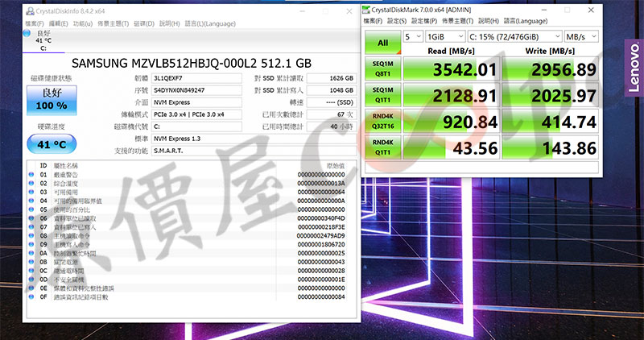Open the test count dropdown showing 5
Viewport: 644px width, 340px height.
click(413, 36)
